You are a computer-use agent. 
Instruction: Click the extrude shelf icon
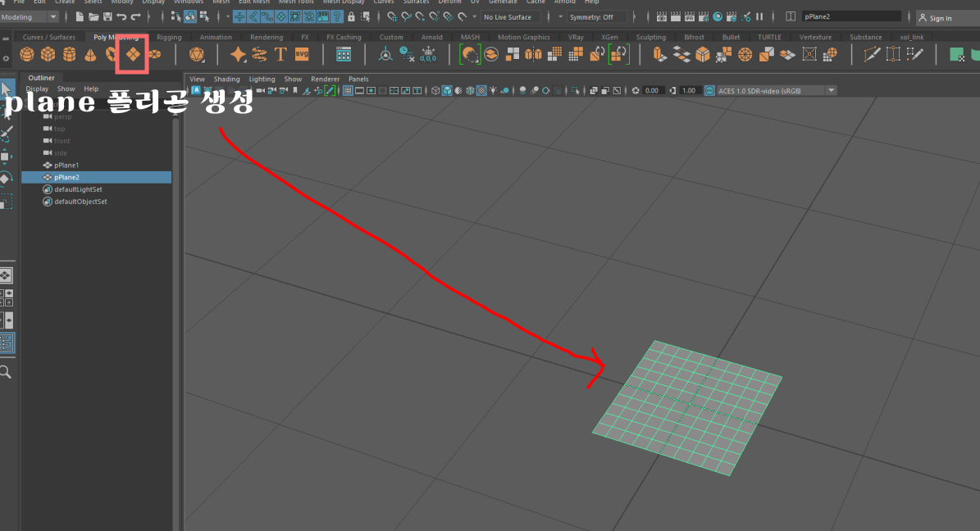click(x=660, y=55)
